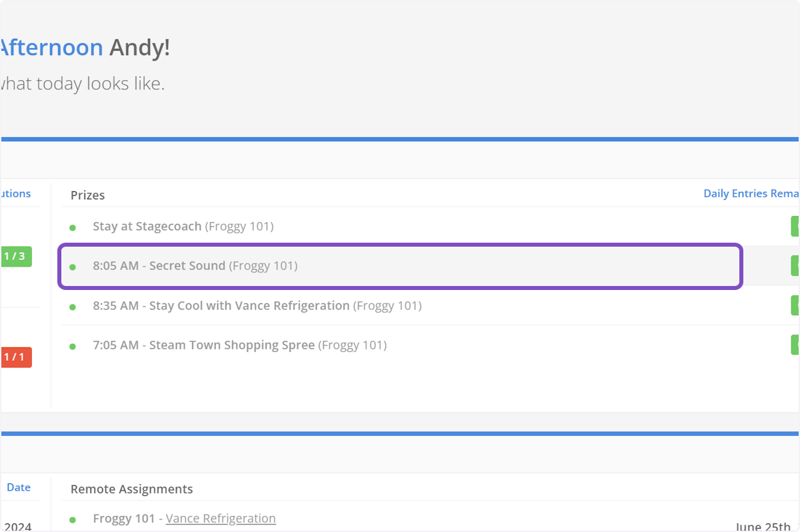Select the red 1 / 1 badge
Screen dimensions: 800x532
15,357
